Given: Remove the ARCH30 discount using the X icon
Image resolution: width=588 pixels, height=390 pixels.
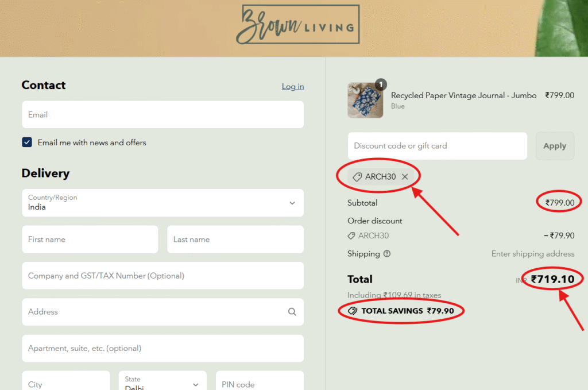Looking at the screenshot, I should (x=405, y=177).
